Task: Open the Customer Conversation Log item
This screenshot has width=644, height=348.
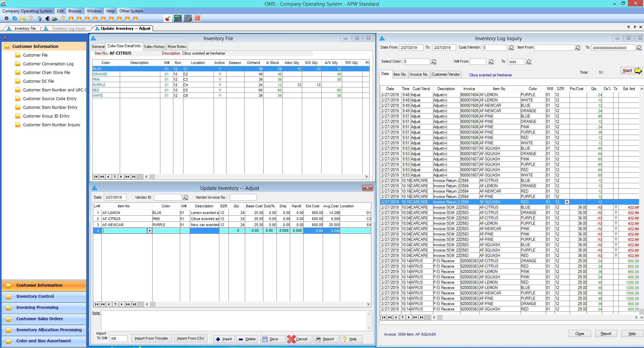Action: click(48, 64)
